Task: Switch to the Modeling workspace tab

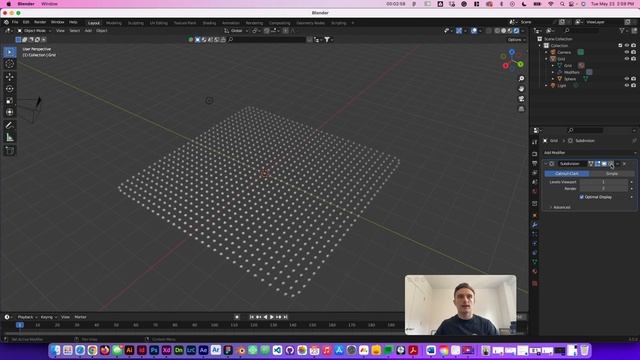Action: tap(114, 23)
